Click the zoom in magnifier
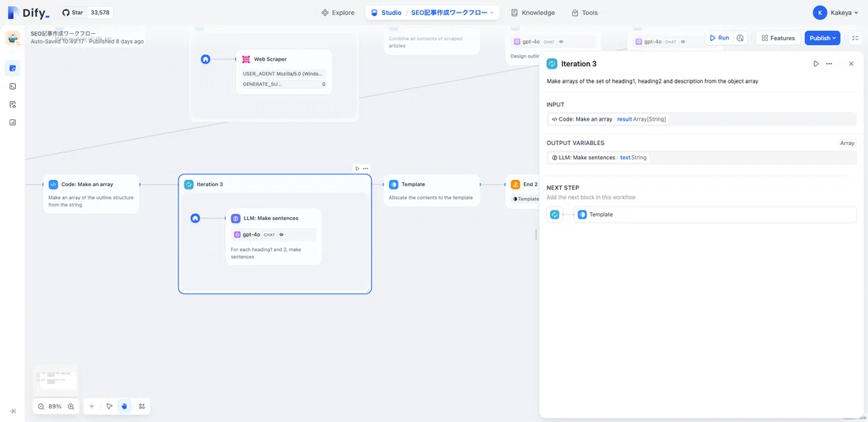This screenshot has width=868, height=422. (71, 406)
